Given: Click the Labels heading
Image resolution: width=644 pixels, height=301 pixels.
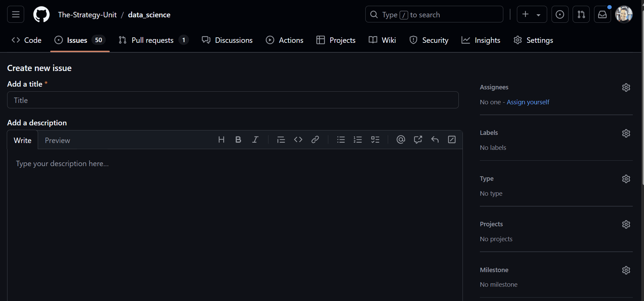Looking at the screenshot, I should 489,133.
